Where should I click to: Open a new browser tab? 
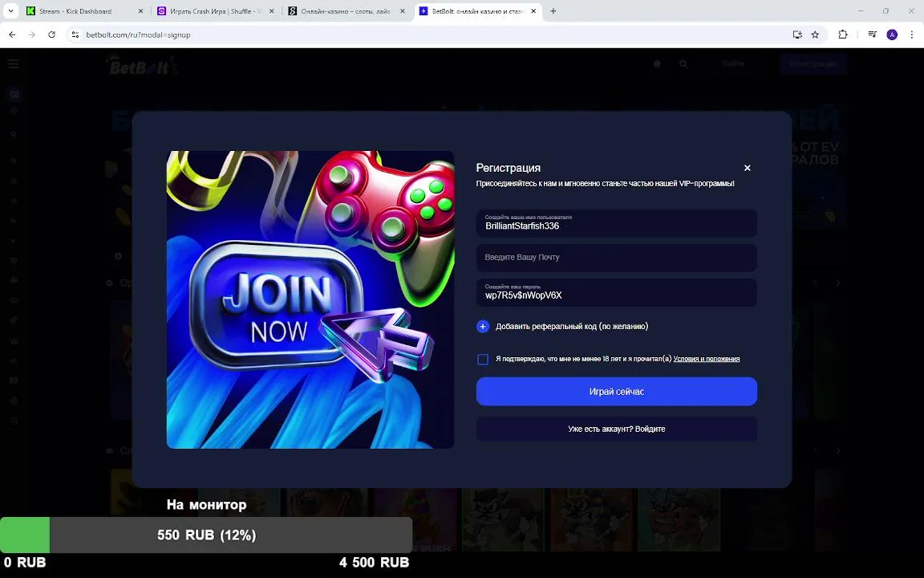[x=553, y=11]
